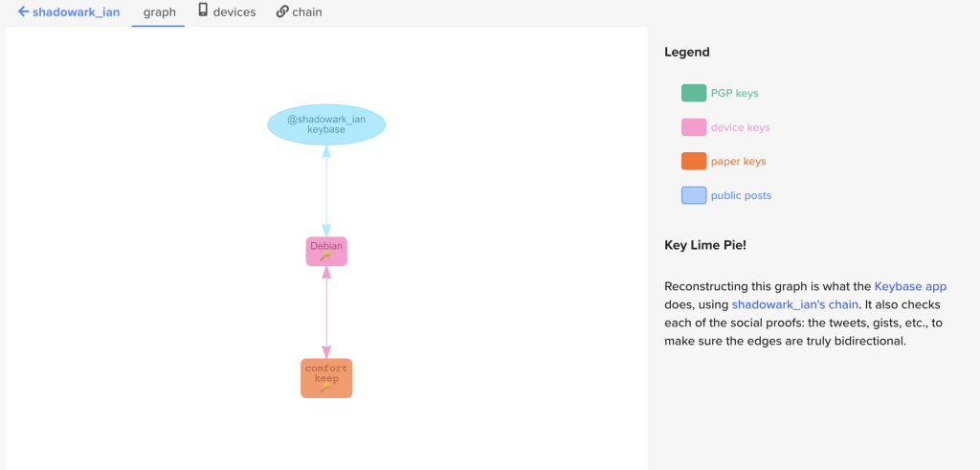The image size is (980, 470).
Task: Click the orange paper keys swatch
Action: pos(693,161)
